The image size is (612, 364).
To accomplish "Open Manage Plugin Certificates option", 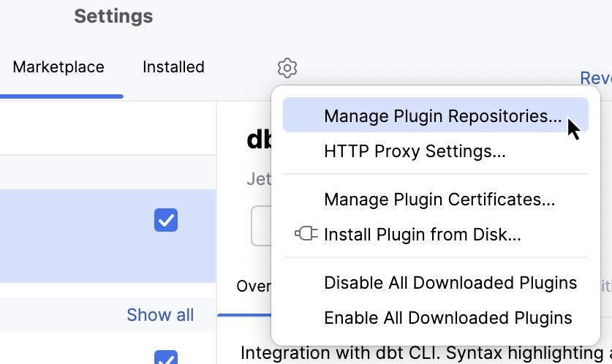I will click(439, 199).
